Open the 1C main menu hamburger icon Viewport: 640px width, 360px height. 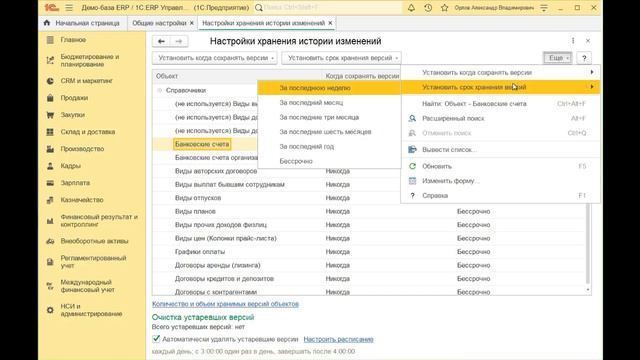pyautogui.click(x=69, y=8)
